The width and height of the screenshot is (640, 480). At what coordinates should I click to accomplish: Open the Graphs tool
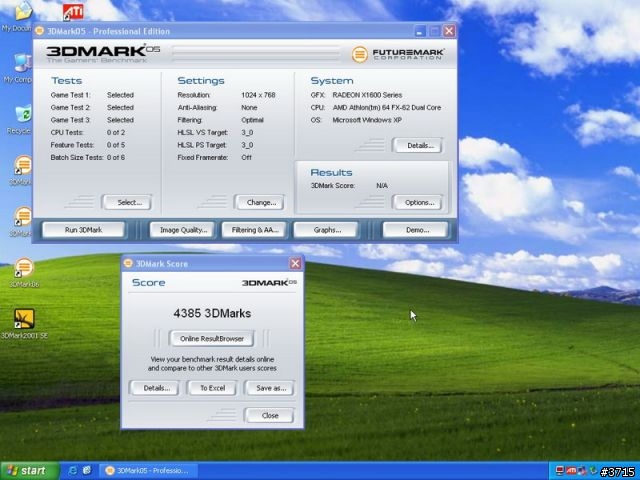click(x=327, y=230)
